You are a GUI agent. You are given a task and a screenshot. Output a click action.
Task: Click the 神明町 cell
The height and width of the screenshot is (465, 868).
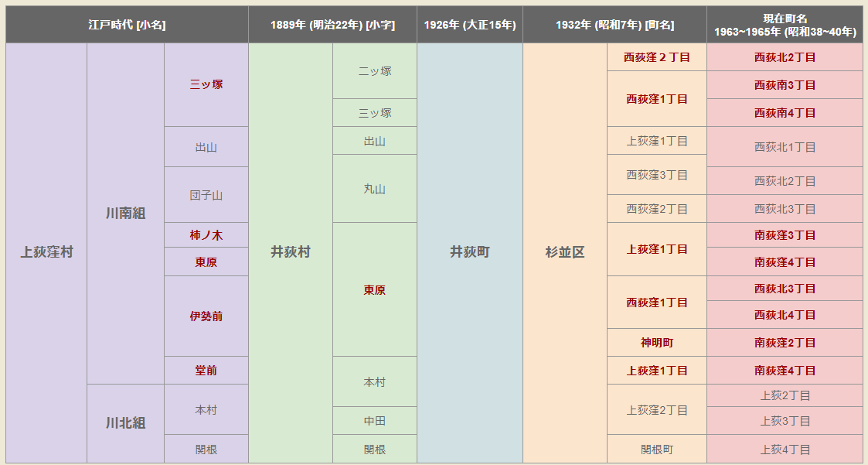pos(657,343)
